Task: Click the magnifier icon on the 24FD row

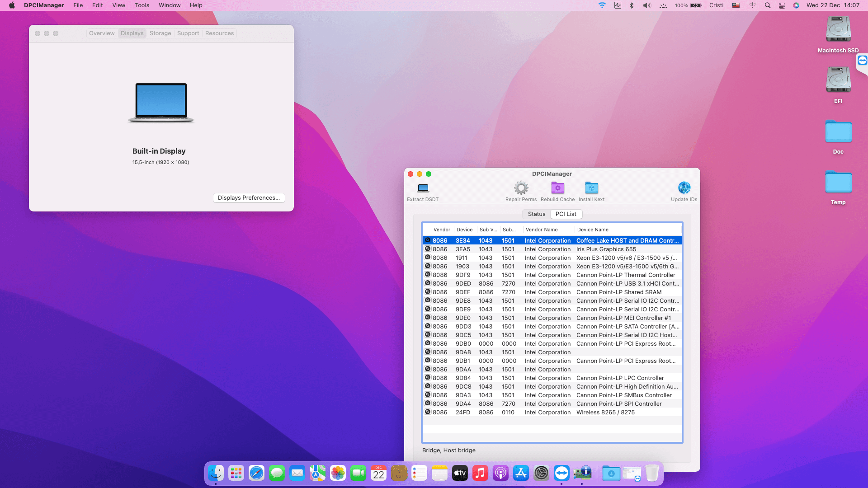Action: pos(427,412)
